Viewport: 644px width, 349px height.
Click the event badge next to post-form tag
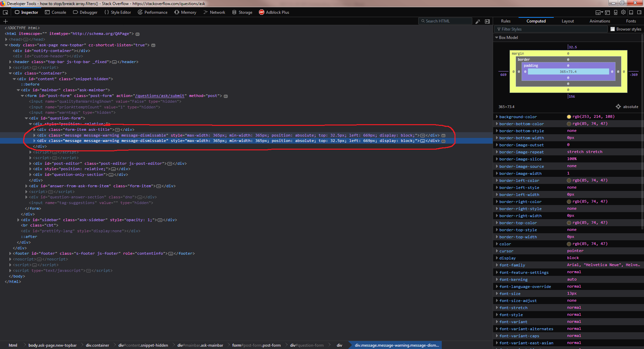point(226,96)
